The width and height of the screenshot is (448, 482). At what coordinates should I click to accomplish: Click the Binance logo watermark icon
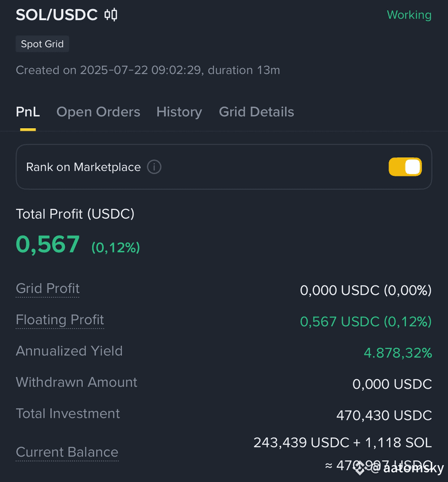pyautogui.click(x=360, y=468)
